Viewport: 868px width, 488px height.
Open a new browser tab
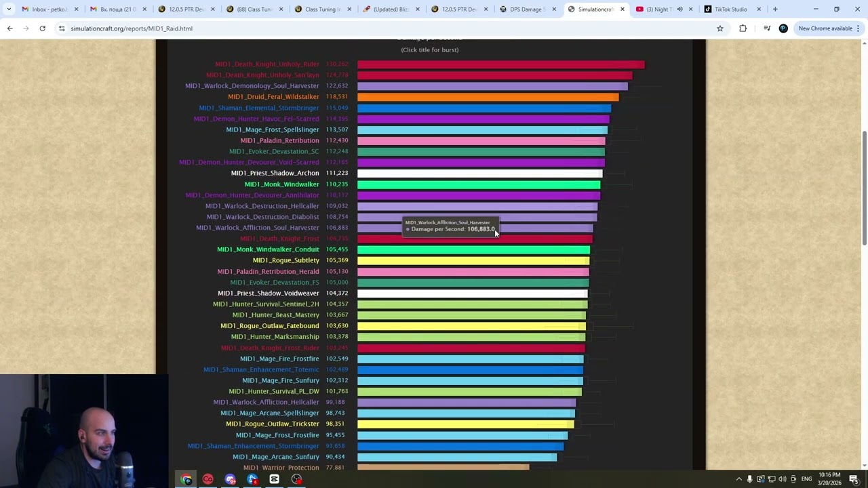[x=775, y=9]
